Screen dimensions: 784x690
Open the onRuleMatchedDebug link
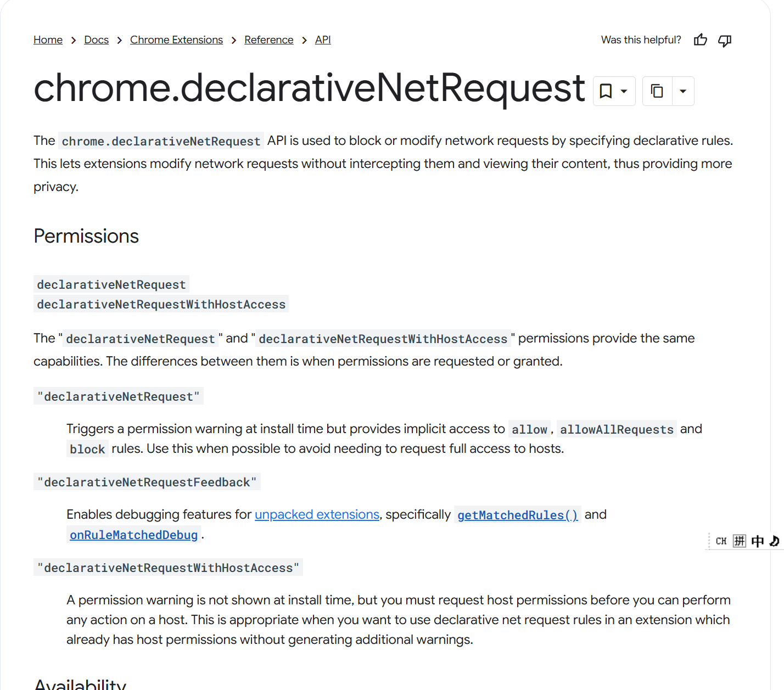(x=133, y=535)
